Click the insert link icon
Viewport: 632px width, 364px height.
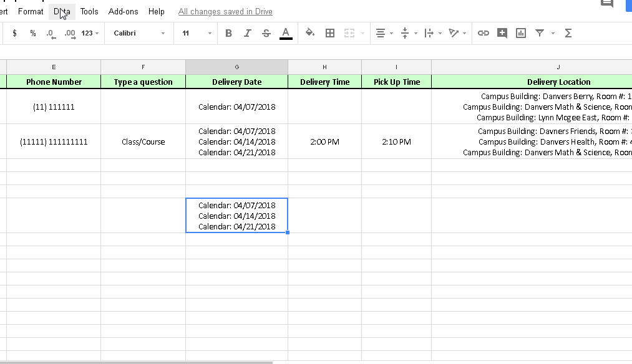coord(483,33)
